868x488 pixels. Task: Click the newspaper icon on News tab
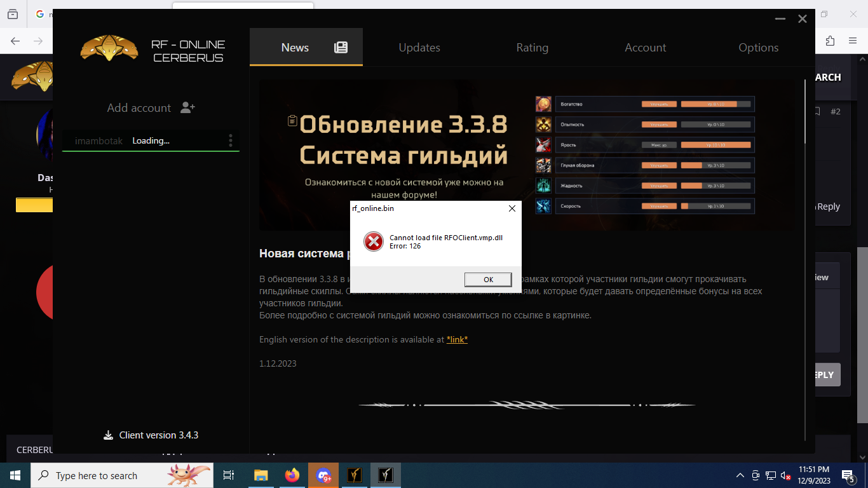(x=341, y=48)
